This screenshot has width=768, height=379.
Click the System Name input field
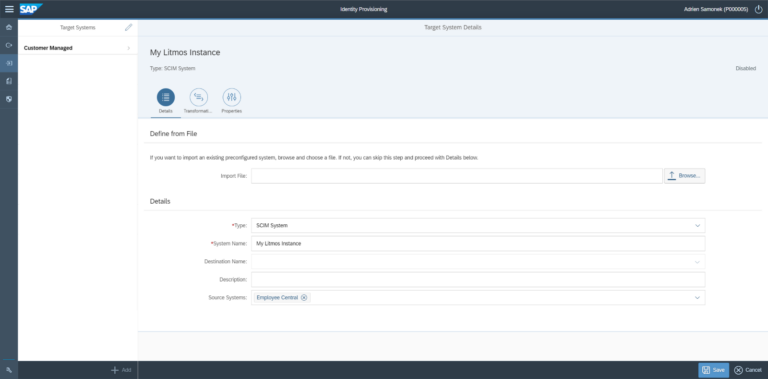[x=478, y=243]
